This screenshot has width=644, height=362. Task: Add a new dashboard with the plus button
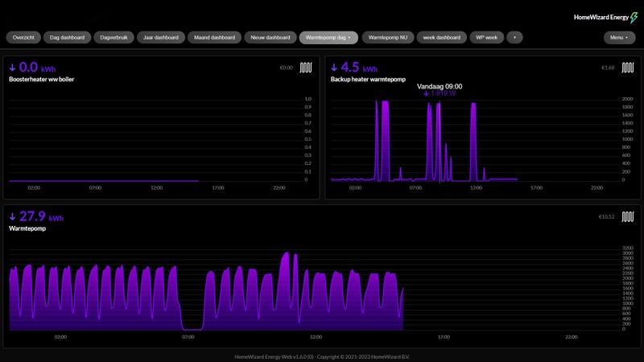pos(514,37)
